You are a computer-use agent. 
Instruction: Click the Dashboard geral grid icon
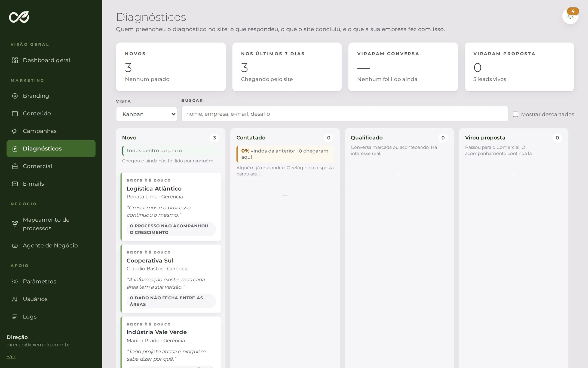click(15, 60)
